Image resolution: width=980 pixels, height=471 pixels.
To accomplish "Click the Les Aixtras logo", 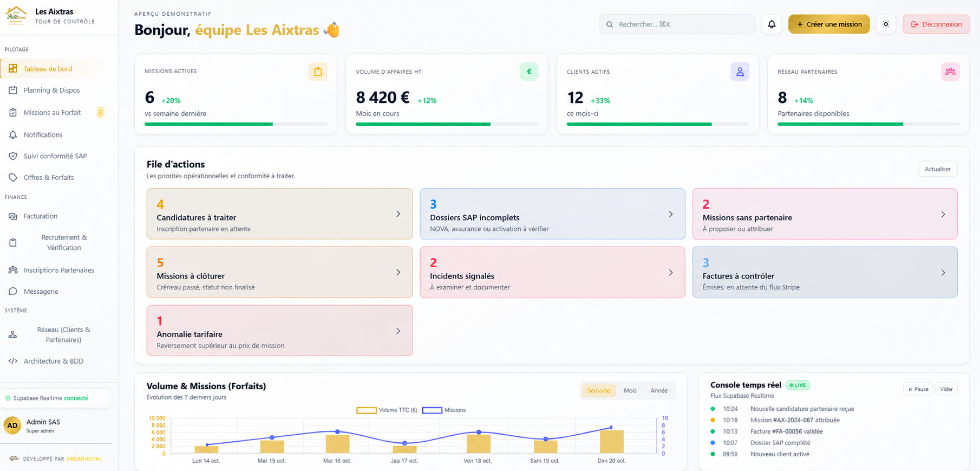I will pyautogui.click(x=16, y=15).
